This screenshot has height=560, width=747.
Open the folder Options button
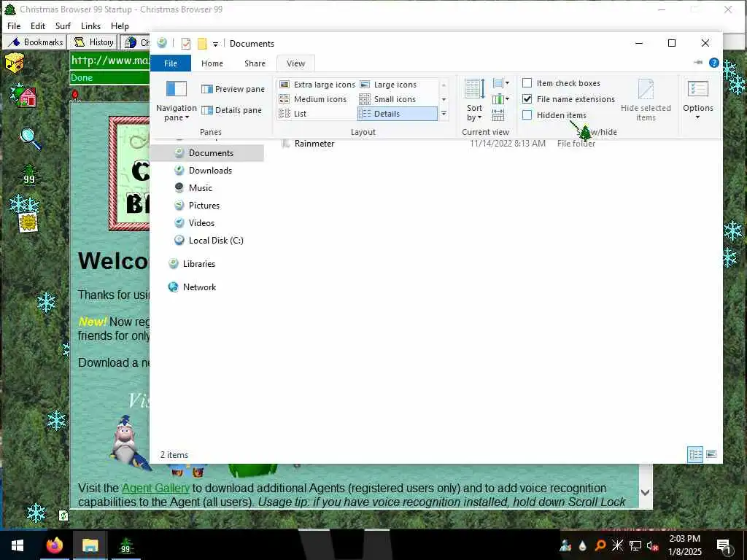click(698, 100)
